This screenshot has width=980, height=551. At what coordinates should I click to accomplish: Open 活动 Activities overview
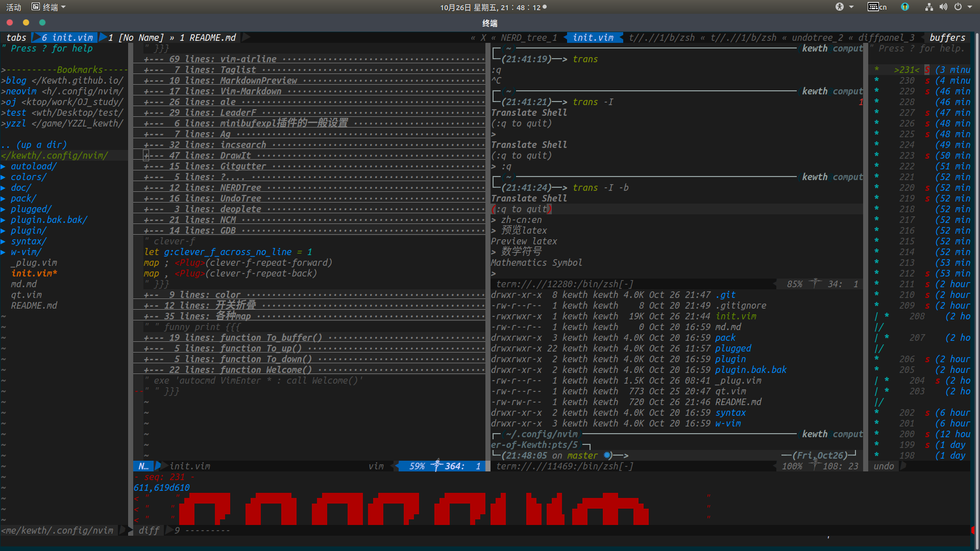coord(14,7)
